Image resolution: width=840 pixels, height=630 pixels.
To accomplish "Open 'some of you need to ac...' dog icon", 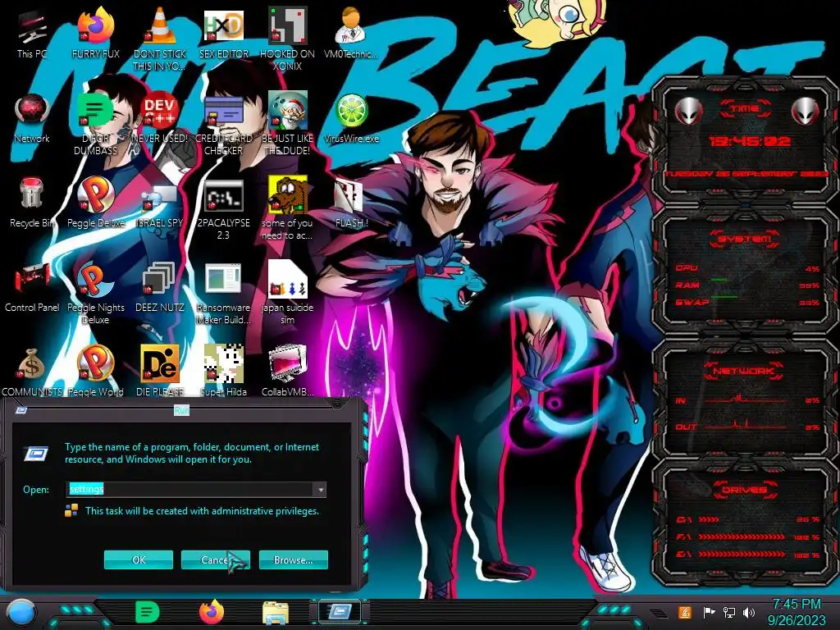I will point(287,209).
